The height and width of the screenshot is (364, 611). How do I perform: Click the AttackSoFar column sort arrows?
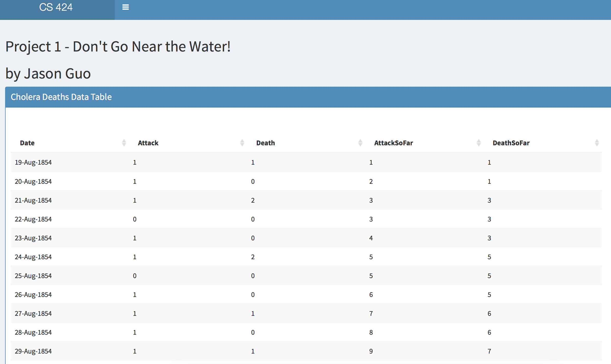(479, 143)
